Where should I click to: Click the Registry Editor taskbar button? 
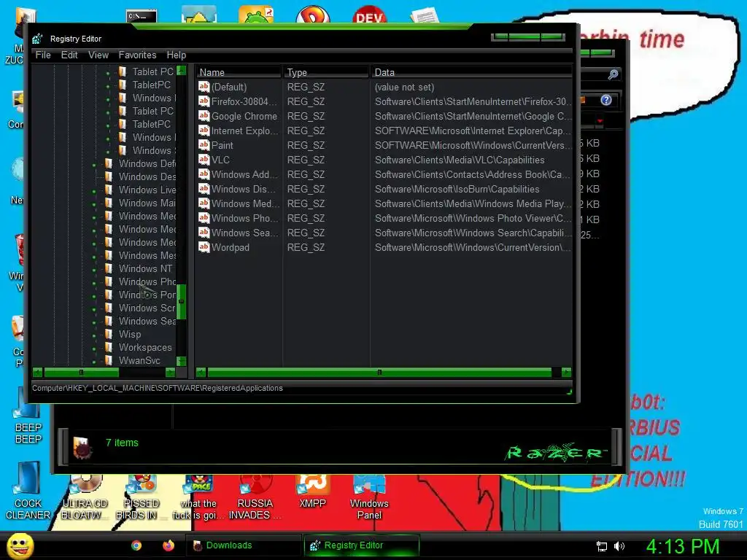[361, 545]
